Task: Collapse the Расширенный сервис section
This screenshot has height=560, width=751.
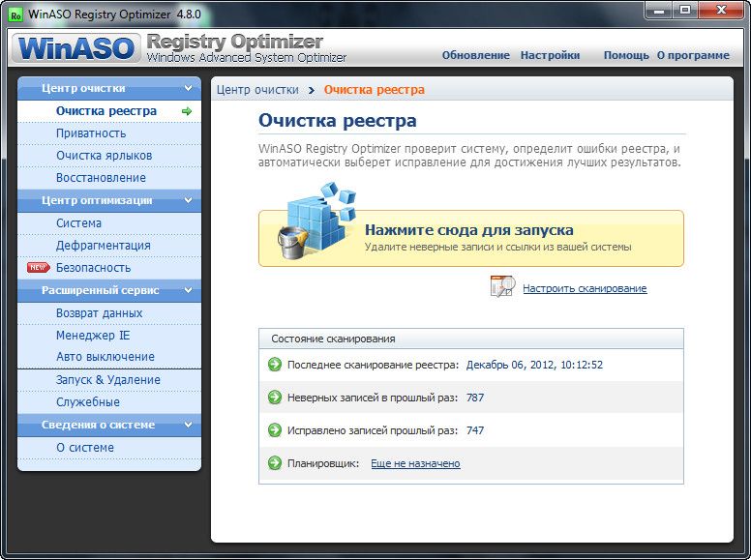Action: point(188,290)
